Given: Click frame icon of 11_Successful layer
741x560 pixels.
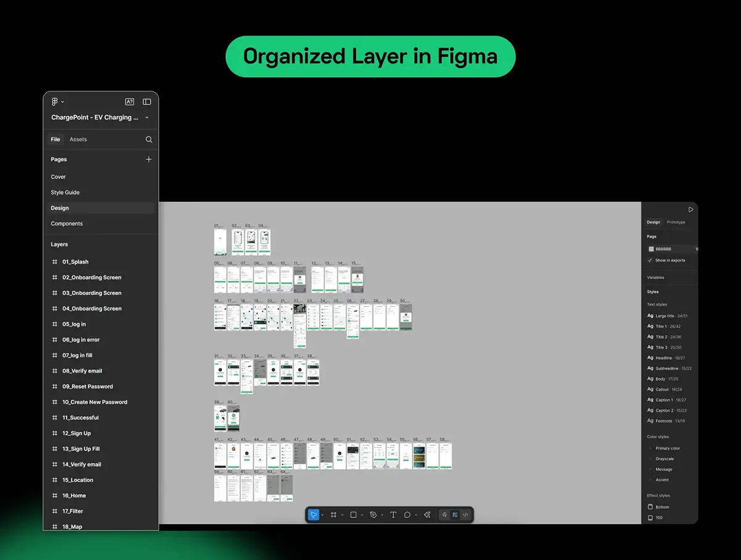Looking at the screenshot, I should pos(55,417).
